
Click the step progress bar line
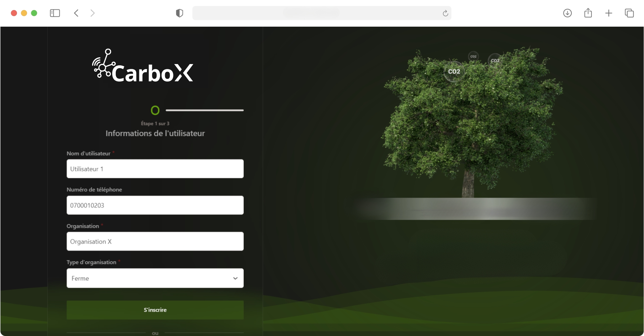[x=204, y=110]
